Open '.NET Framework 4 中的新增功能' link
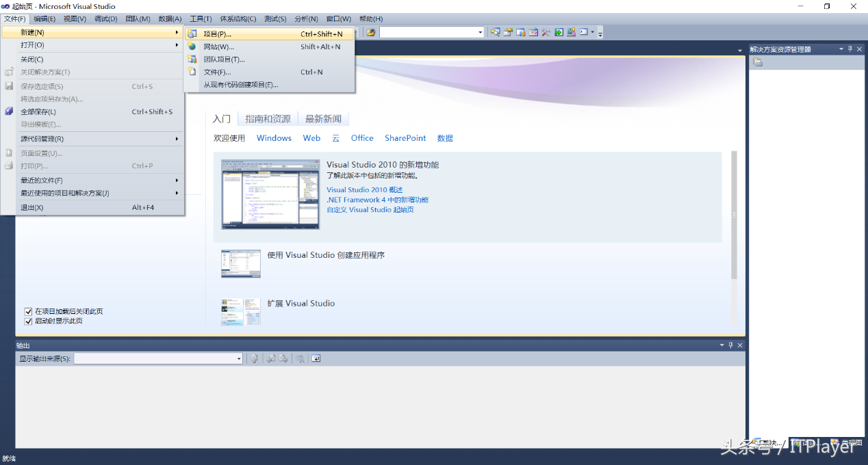 click(377, 200)
